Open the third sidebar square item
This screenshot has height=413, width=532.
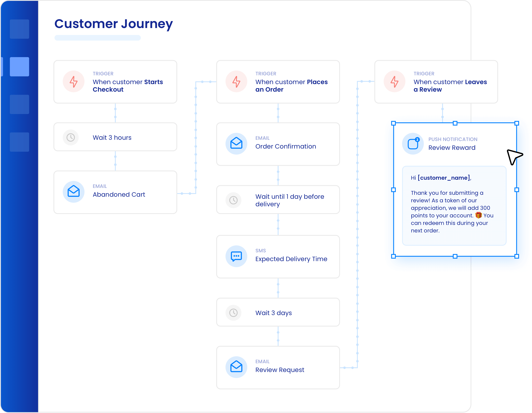click(x=19, y=104)
